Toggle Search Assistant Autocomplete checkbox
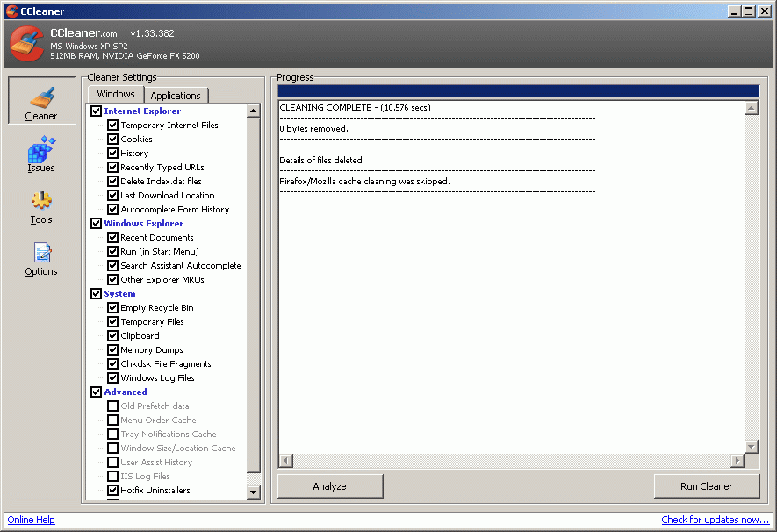This screenshot has width=777, height=532. click(x=113, y=265)
